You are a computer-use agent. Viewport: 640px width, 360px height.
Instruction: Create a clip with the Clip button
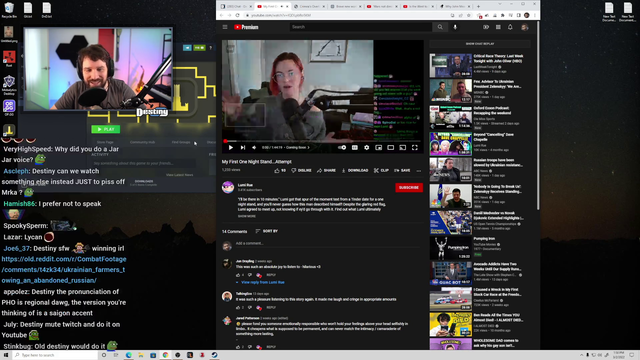click(381, 170)
